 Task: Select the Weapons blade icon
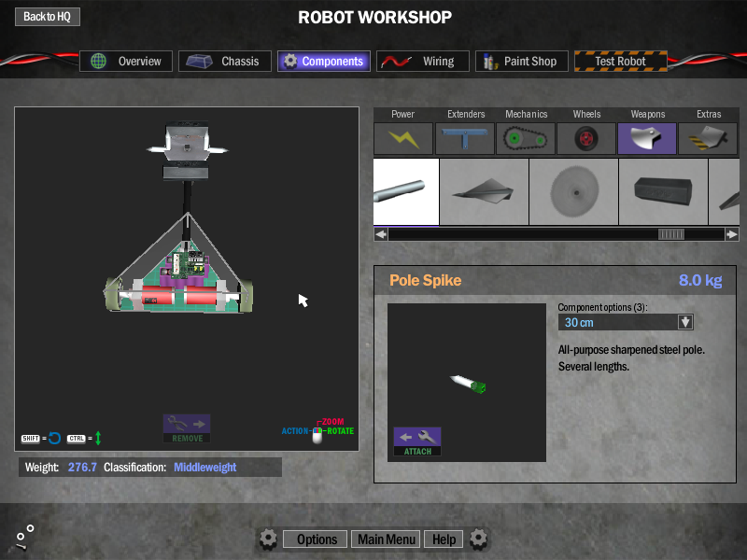647,138
